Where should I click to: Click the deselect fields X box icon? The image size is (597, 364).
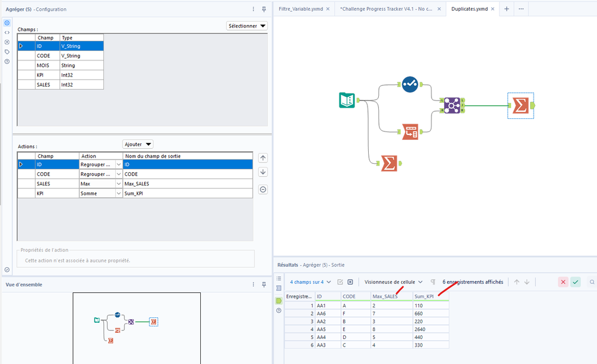point(350,282)
